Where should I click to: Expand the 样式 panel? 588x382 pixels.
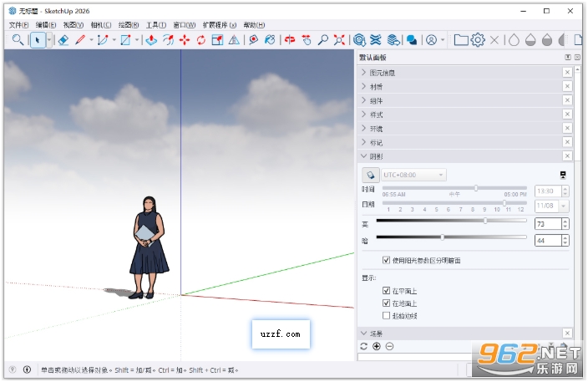[460, 115]
